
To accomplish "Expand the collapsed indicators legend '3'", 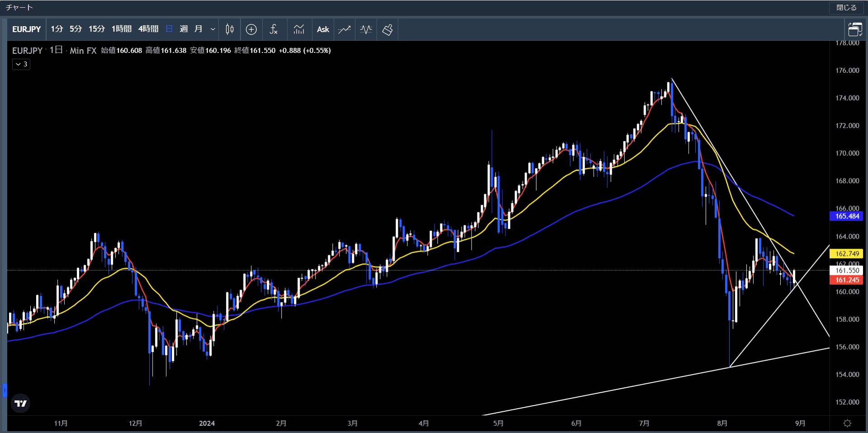I will (x=21, y=64).
